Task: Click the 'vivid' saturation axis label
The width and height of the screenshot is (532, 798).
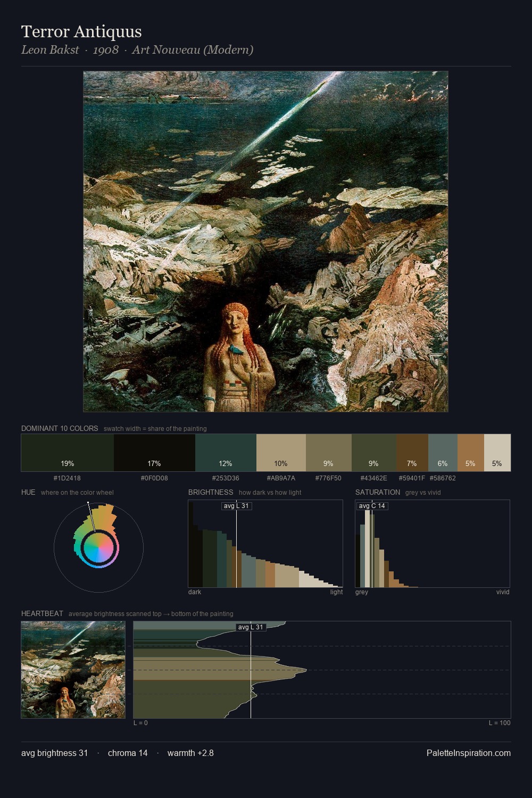Action: pos(503,592)
